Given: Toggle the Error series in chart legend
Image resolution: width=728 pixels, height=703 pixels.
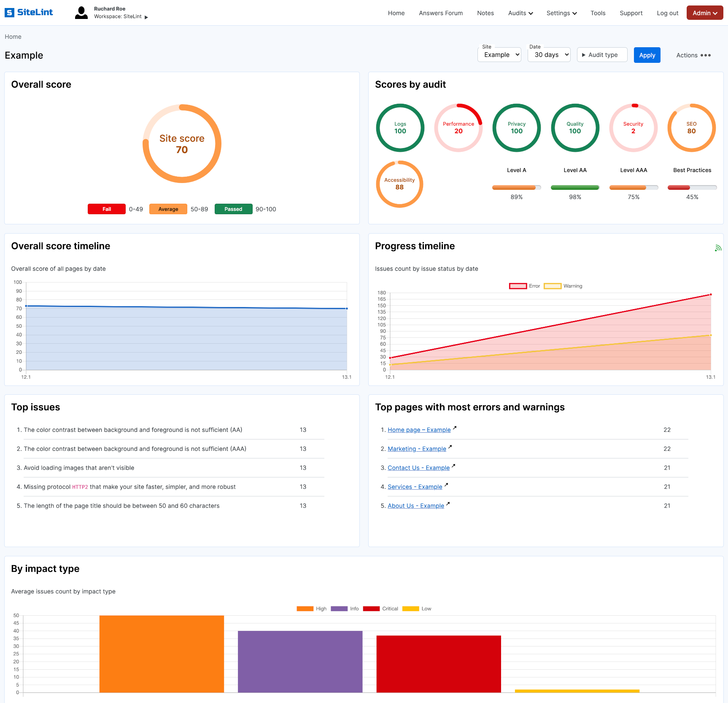Looking at the screenshot, I should pos(524,286).
